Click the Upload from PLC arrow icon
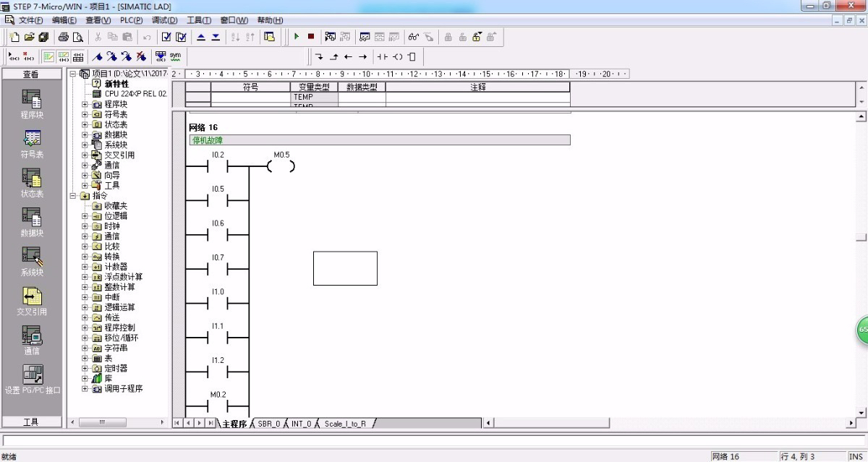The image size is (868, 462). click(x=202, y=37)
